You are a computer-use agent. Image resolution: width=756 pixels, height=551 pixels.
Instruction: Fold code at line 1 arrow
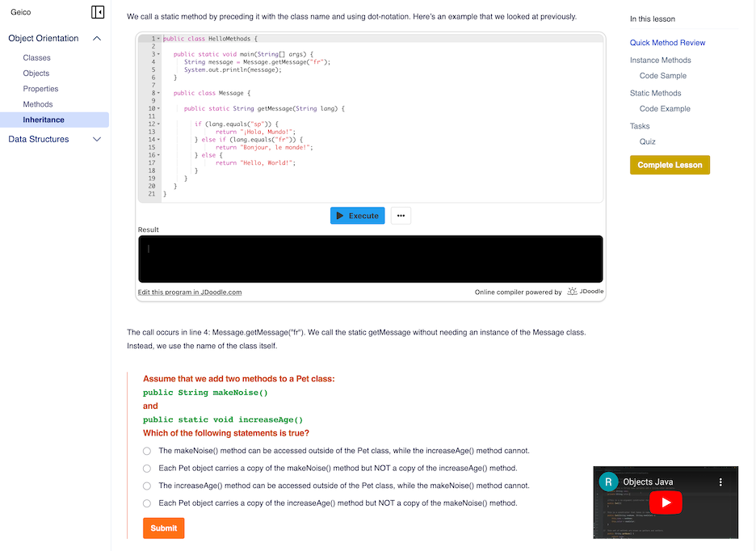click(158, 39)
